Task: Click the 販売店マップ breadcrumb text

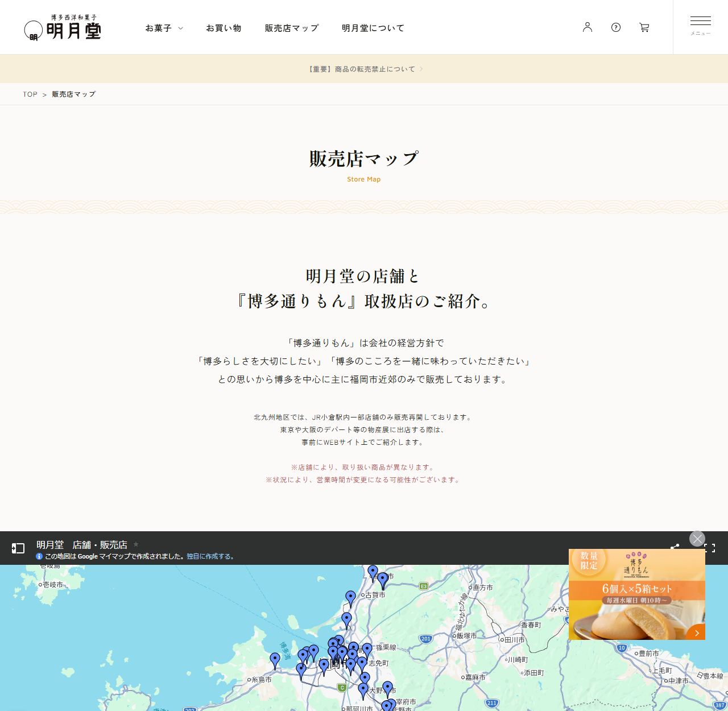Action: pos(74,94)
